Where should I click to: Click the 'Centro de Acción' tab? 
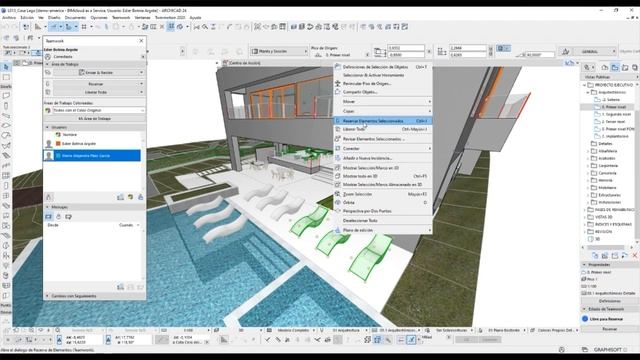245,63
